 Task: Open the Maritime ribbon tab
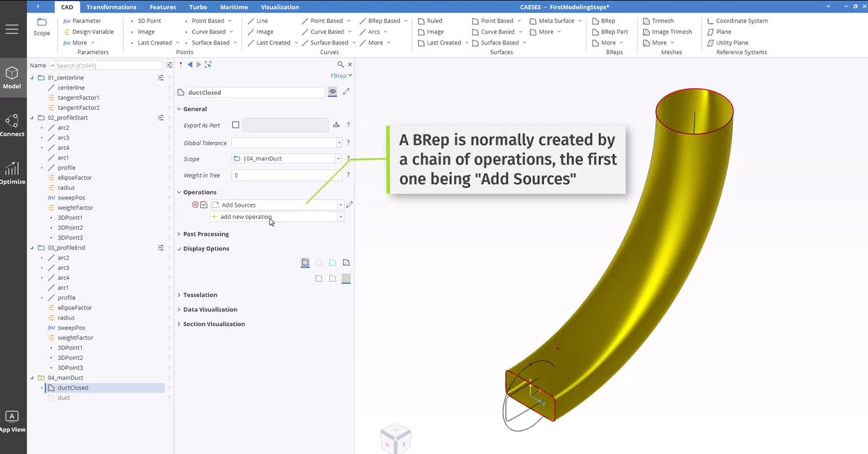click(x=233, y=7)
